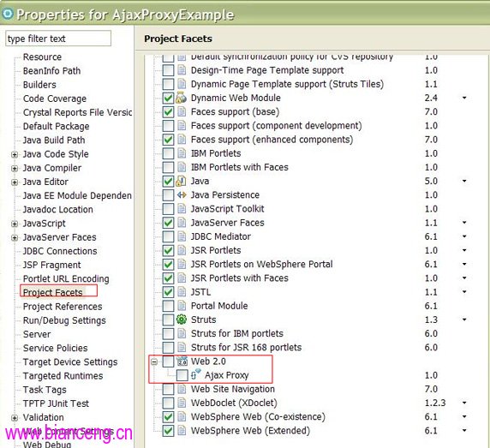Expand the Java Compiler tree node
This screenshot has width=490, height=448.
coord(15,169)
